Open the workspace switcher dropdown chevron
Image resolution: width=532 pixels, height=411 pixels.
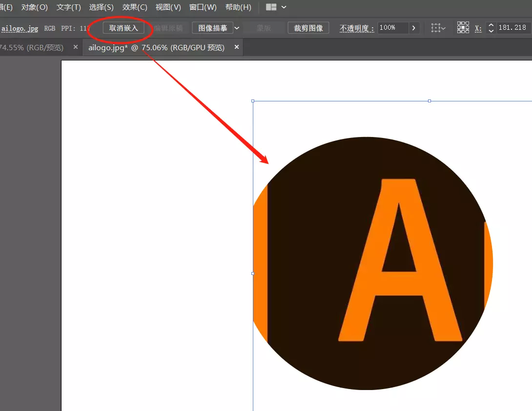(284, 7)
